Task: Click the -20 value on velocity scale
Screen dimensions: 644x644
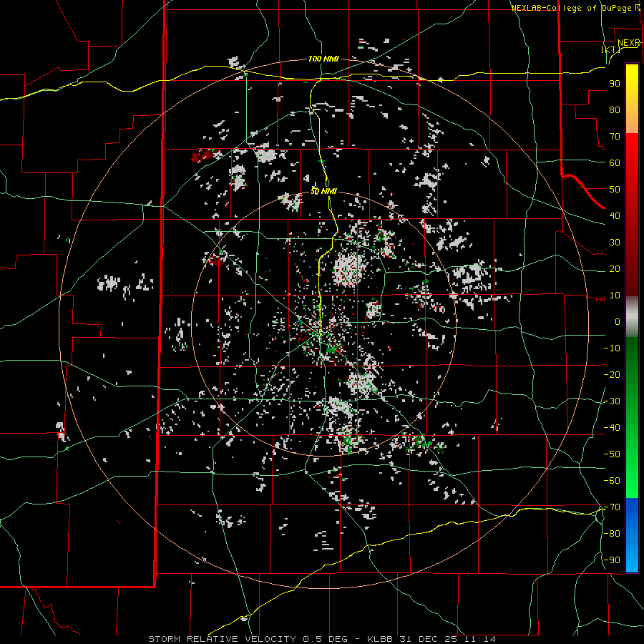Action: click(612, 374)
